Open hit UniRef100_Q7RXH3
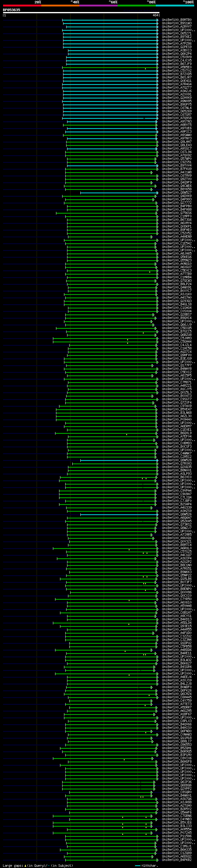Screen dimensions: 197x868 point(176,464)
